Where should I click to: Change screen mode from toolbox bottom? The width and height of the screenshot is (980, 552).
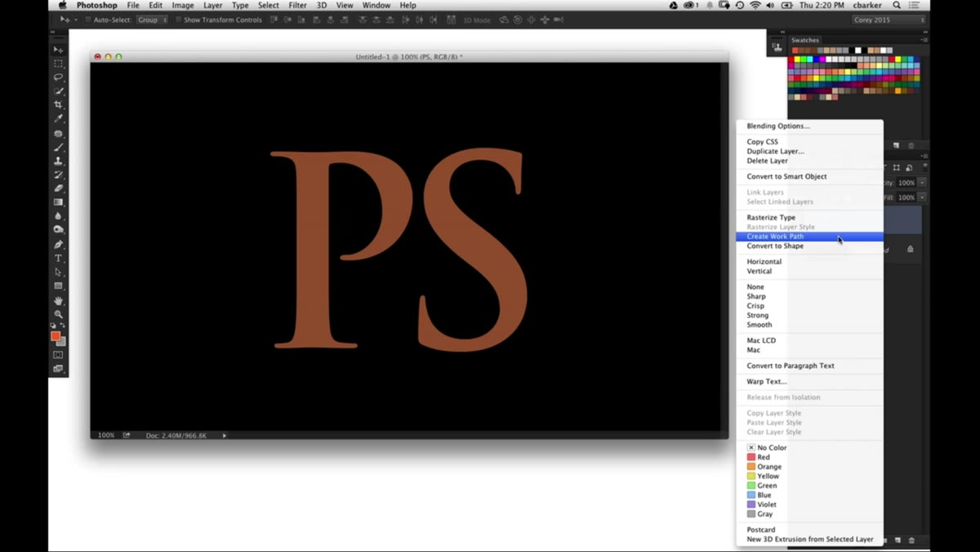coord(58,369)
